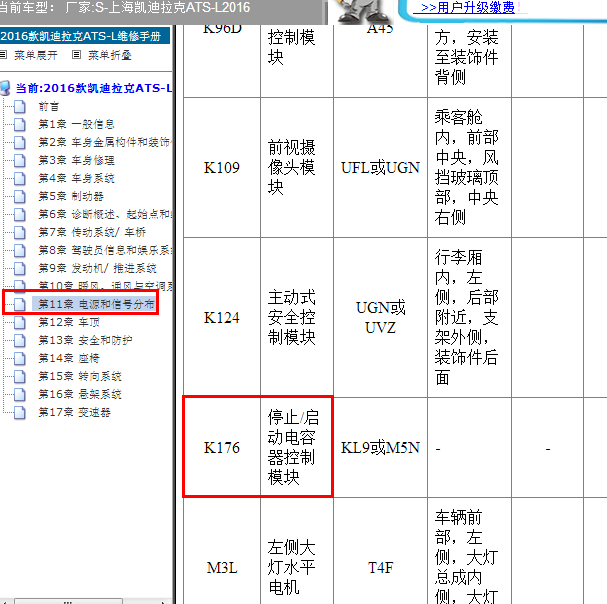607x604 pixels.
Task: Click the 第3章 车身修理 document icon
Action: pos(20,161)
